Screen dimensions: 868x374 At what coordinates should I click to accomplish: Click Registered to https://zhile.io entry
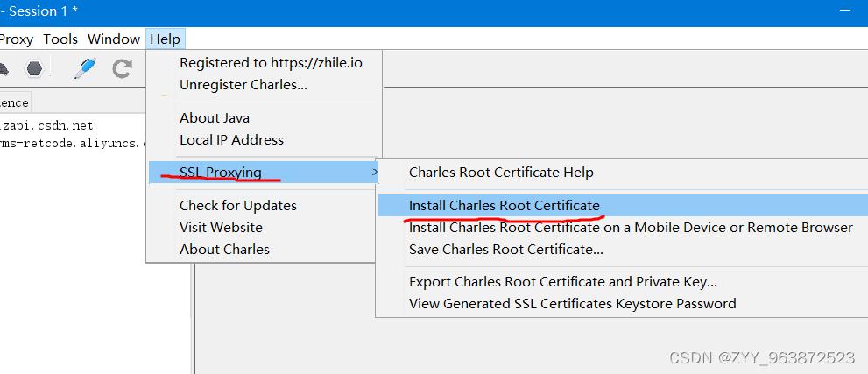click(271, 63)
